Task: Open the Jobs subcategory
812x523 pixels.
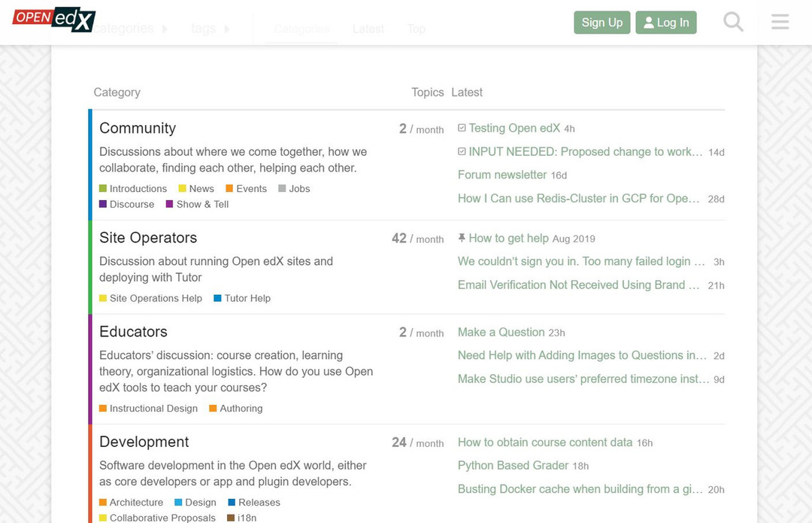Action: pos(294,189)
